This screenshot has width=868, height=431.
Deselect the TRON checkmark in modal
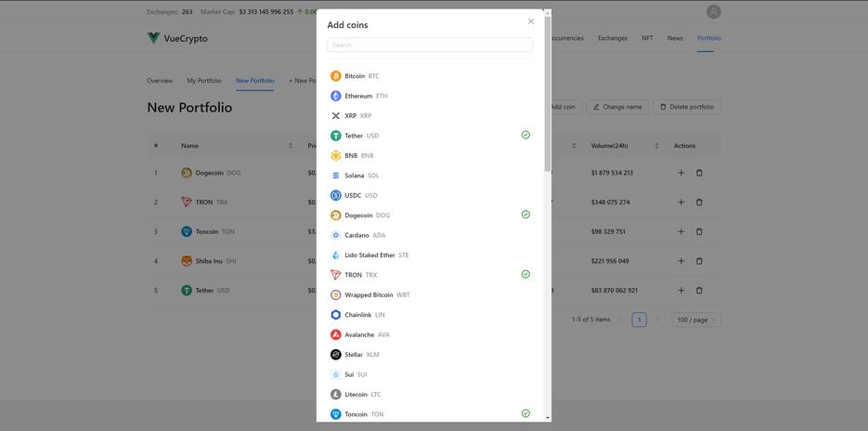[x=525, y=274]
